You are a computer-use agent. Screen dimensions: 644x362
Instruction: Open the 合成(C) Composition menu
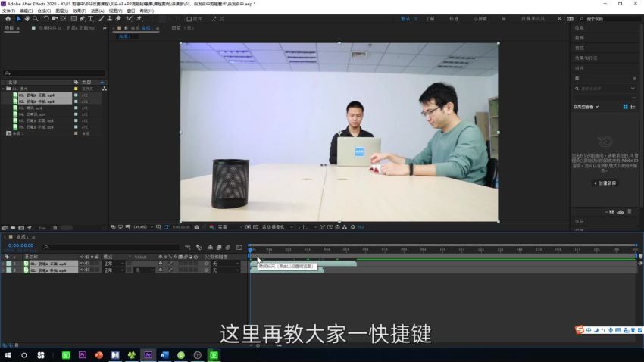(43, 11)
